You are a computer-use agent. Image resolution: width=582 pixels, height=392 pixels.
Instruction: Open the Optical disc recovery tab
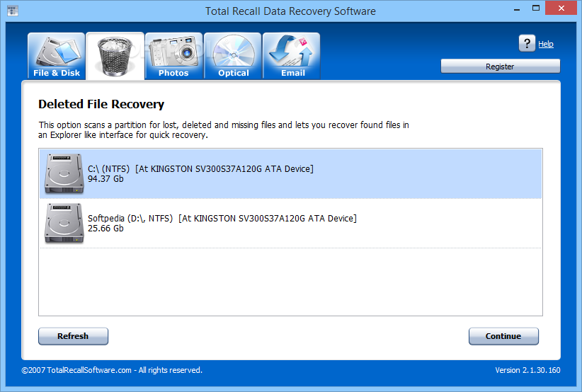[233, 56]
